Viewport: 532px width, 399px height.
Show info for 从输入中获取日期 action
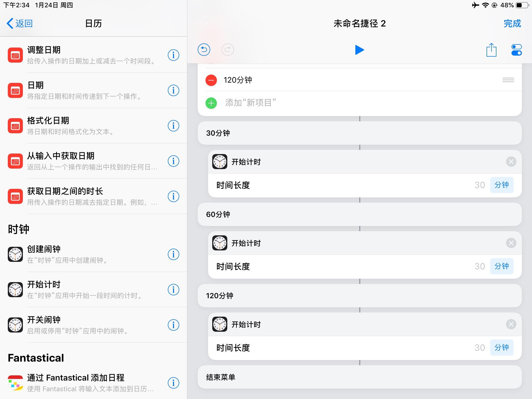coord(173,161)
